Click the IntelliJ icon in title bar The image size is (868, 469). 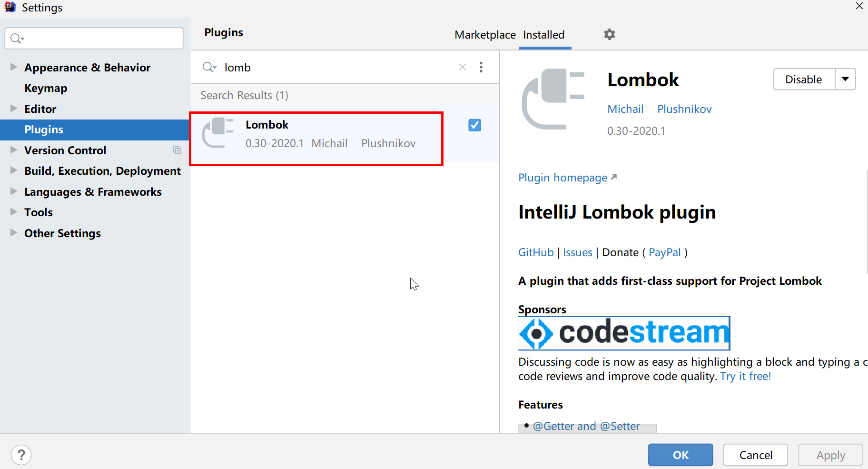10,7
